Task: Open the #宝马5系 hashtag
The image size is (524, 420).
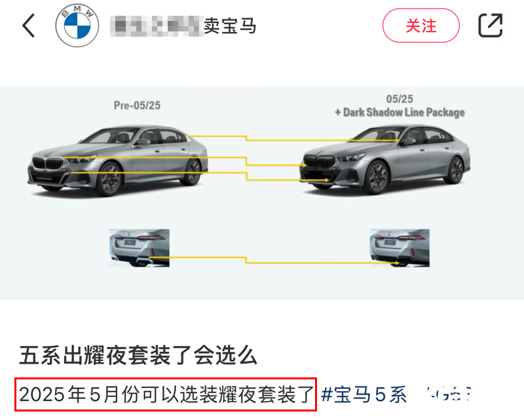Action: coord(364,394)
